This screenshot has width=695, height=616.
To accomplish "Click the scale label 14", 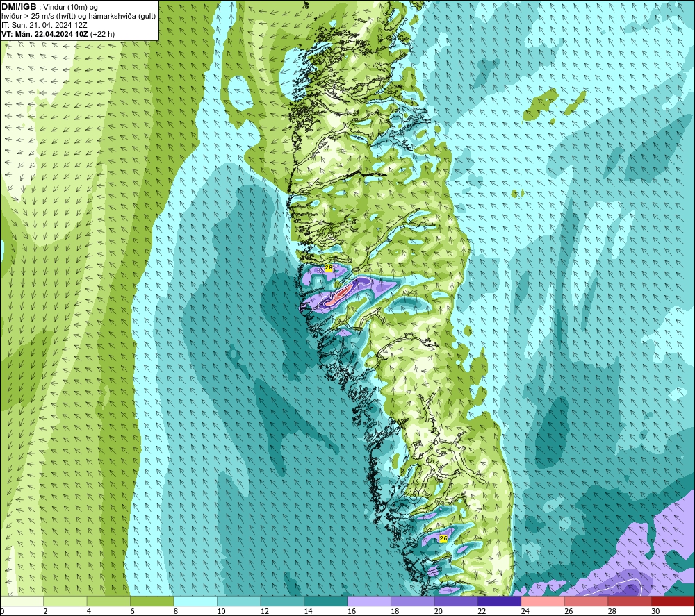I will (x=308, y=611).
